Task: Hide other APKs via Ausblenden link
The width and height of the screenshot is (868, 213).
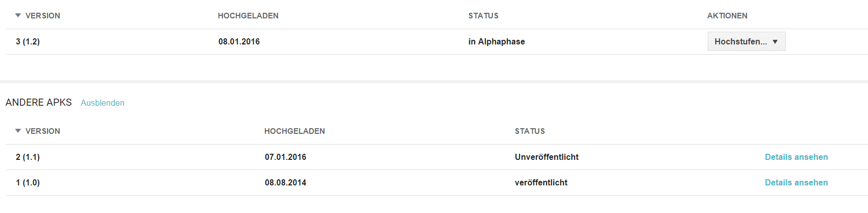Action: (x=103, y=103)
